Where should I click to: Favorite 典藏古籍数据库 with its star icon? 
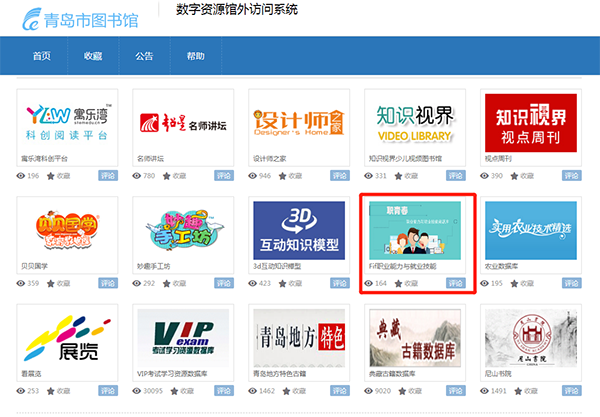pyautogui.click(x=402, y=391)
